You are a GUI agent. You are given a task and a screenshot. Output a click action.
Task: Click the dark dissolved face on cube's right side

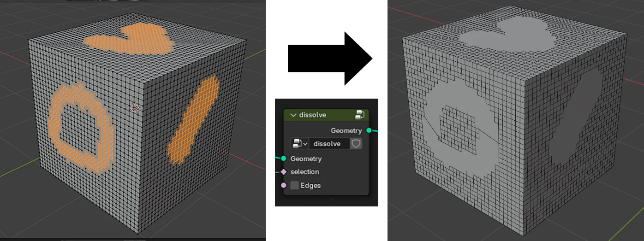[x=577, y=129]
